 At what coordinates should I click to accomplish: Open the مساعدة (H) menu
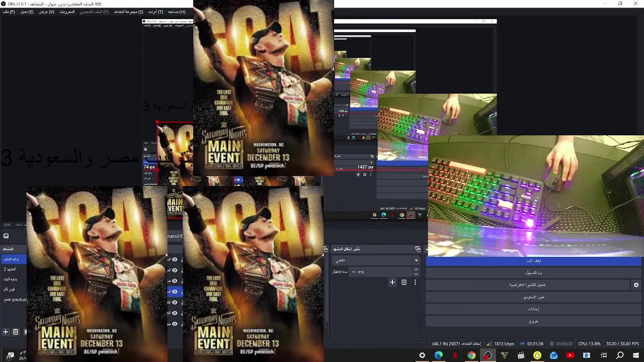pos(177,12)
